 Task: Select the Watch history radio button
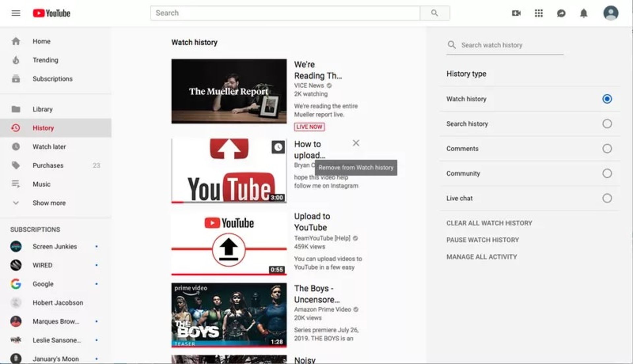coord(607,99)
